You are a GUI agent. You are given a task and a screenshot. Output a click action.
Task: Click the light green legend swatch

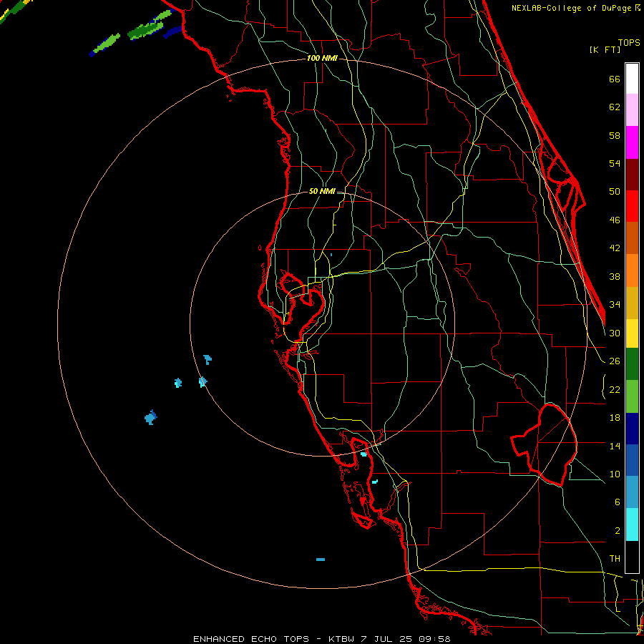tap(632, 396)
